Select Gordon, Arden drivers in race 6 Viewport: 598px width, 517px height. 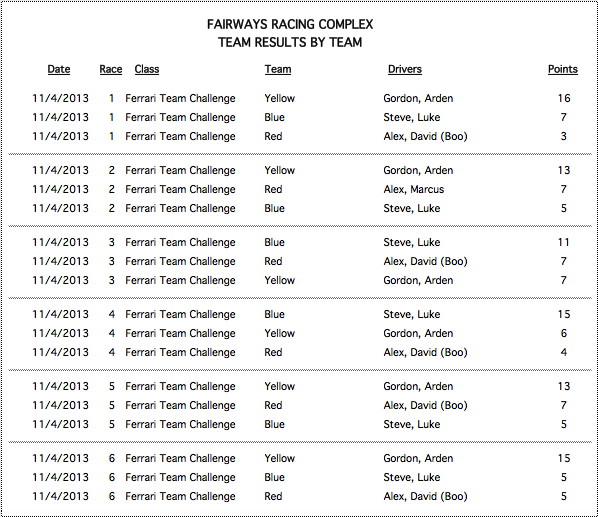(x=418, y=459)
